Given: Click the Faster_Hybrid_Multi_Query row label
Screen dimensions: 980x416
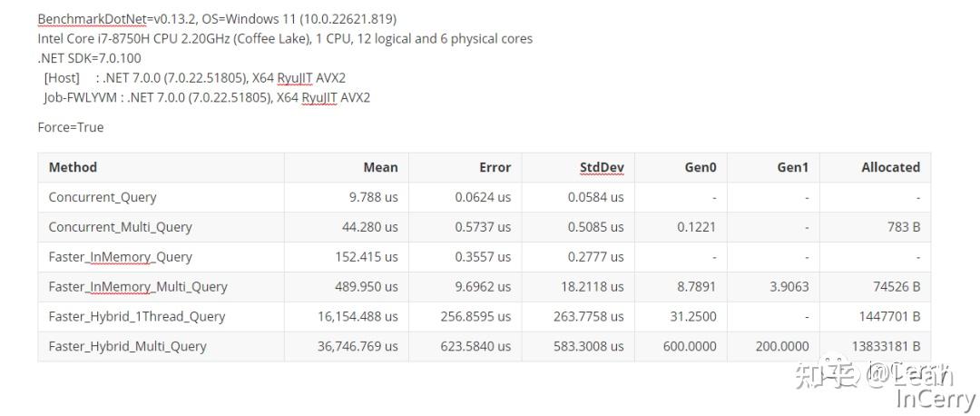Looking at the screenshot, I should pos(127,346).
